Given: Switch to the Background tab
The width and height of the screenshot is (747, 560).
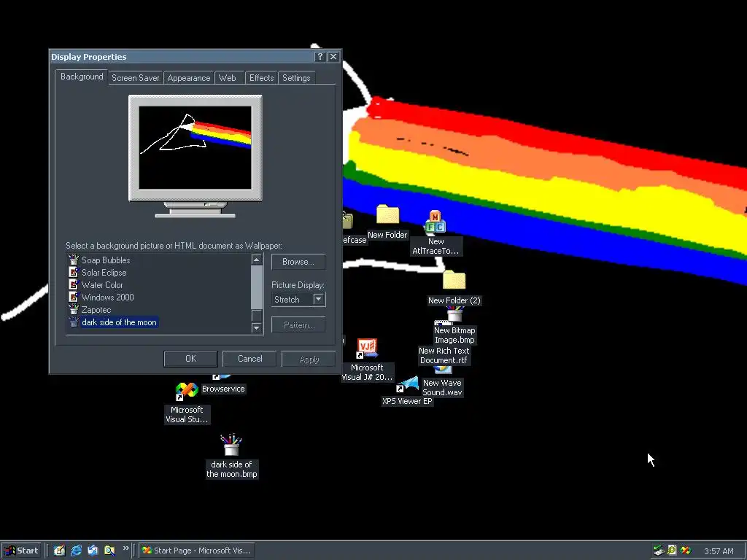Looking at the screenshot, I should [x=82, y=77].
